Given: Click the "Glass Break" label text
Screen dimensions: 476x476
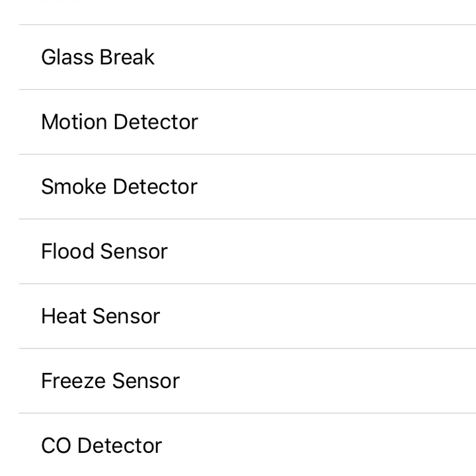Looking at the screenshot, I should (98, 57).
